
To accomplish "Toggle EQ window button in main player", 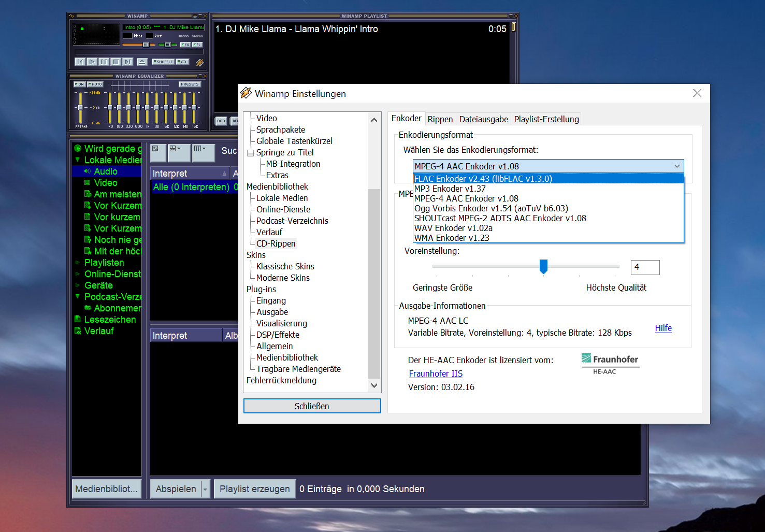I will (185, 45).
